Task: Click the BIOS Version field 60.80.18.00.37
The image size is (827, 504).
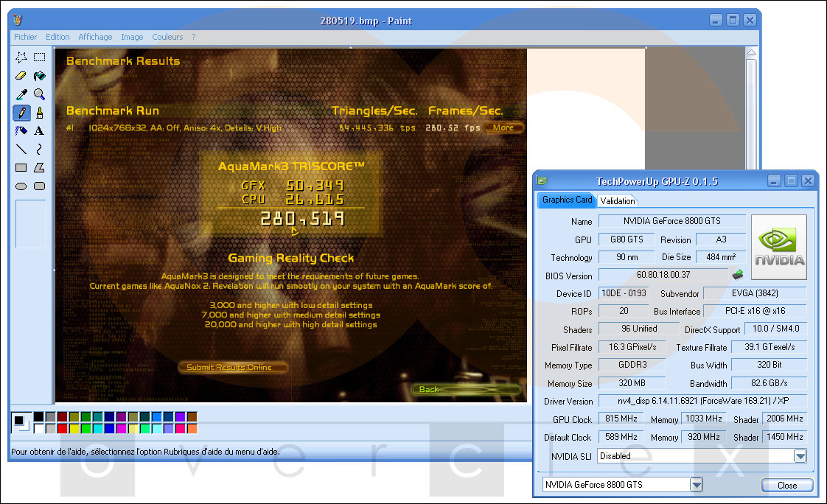Action: click(663, 275)
